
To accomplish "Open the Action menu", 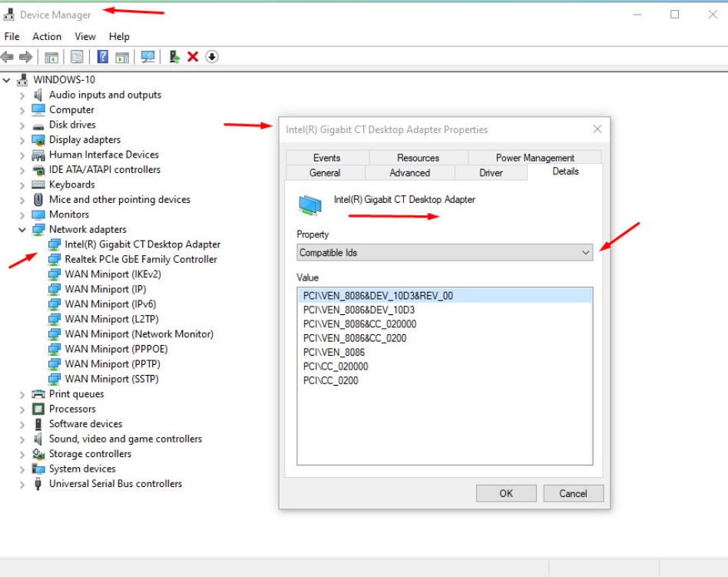I will (x=46, y=37).
